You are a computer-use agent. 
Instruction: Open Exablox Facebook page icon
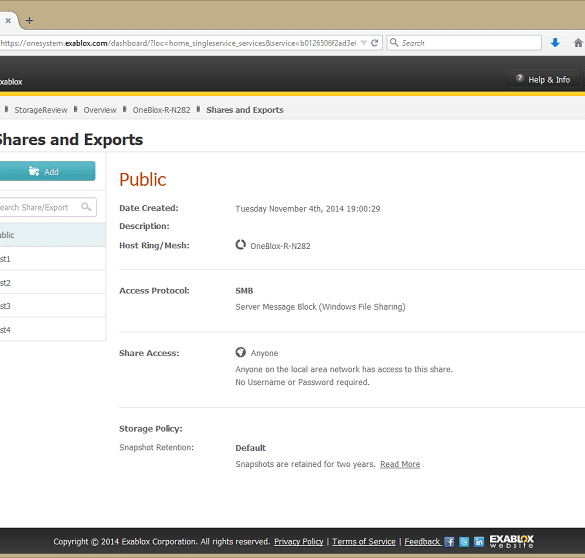coord(450,542)
